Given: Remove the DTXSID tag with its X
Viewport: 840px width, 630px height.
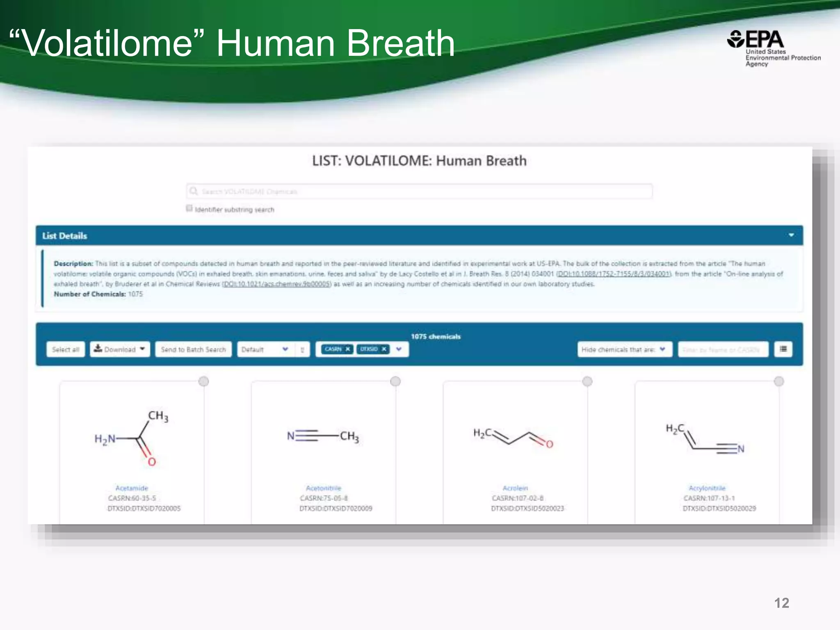Looking at the screenshot, I should pyautogui.click(x=384, y=349).
